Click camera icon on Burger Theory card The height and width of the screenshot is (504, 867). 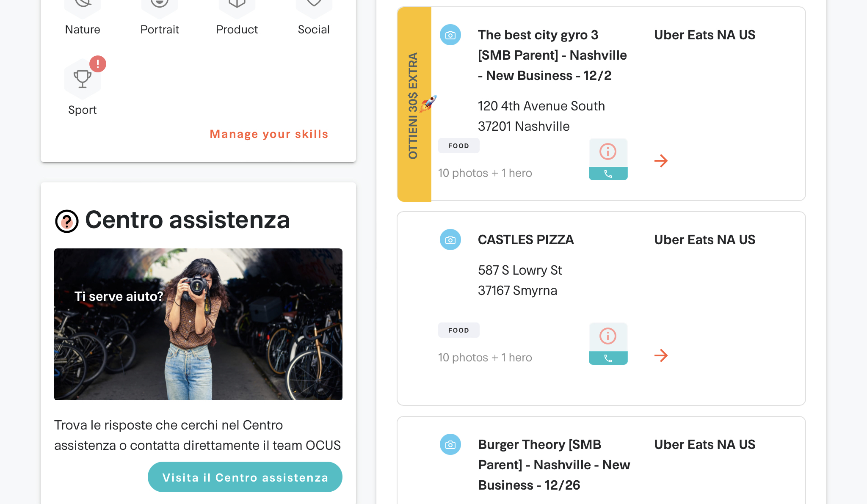pyautogui.click(x=450, y=444)
